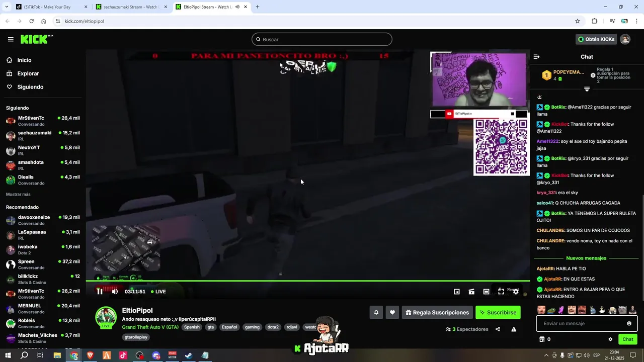644x362 pixels.
Task: Turn on notifications bell for EltioPipol
Action: 376,313
